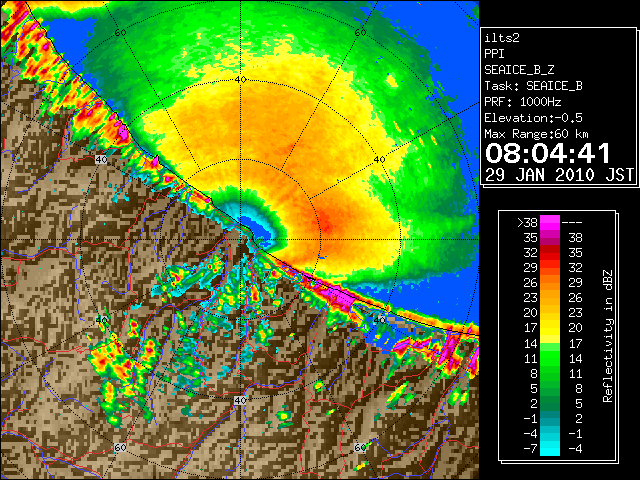This screenshot has width=640, height=480.
Task: Click the 'ilts2' radar site label
Action: coord(502,38)
